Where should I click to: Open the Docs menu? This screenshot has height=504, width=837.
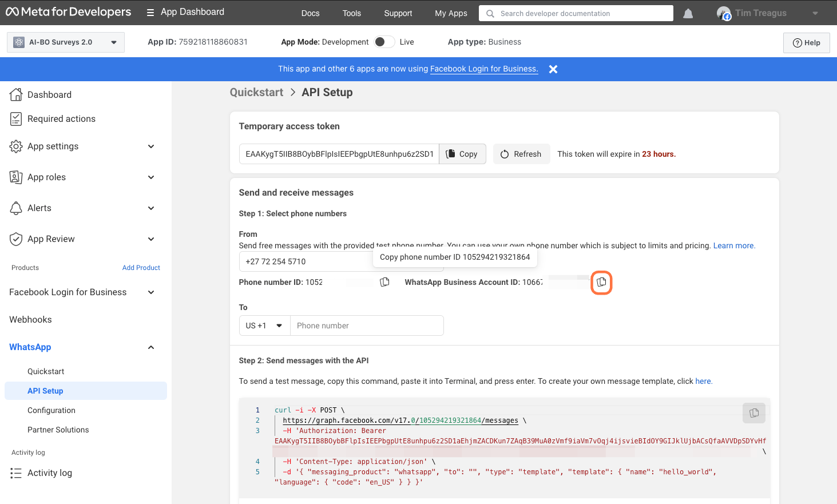coord(311,13)
